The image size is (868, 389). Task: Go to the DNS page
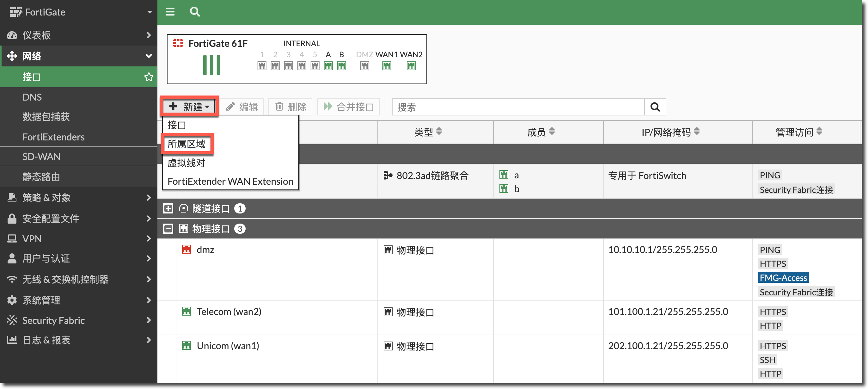pos(32,97)
